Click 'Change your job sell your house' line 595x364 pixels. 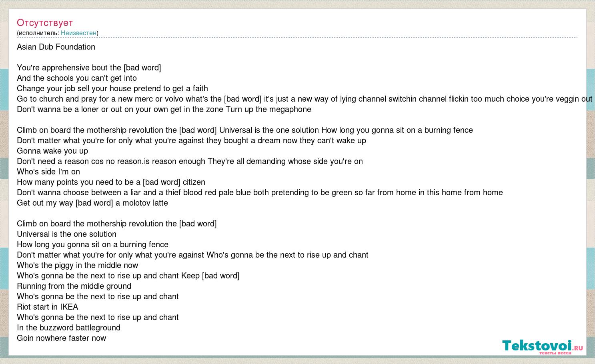coord(112,88)
